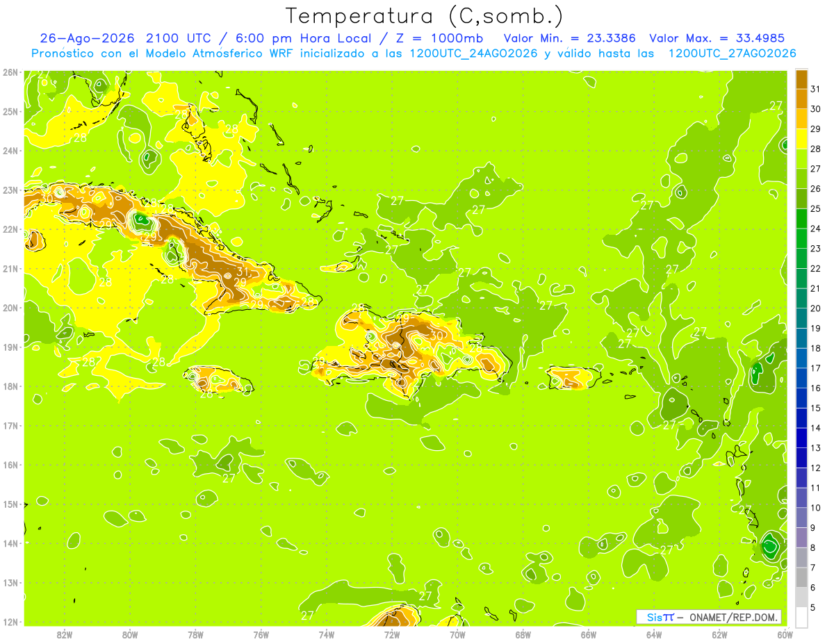Click the "78W" longitude axis label

[x=195, y=634]
